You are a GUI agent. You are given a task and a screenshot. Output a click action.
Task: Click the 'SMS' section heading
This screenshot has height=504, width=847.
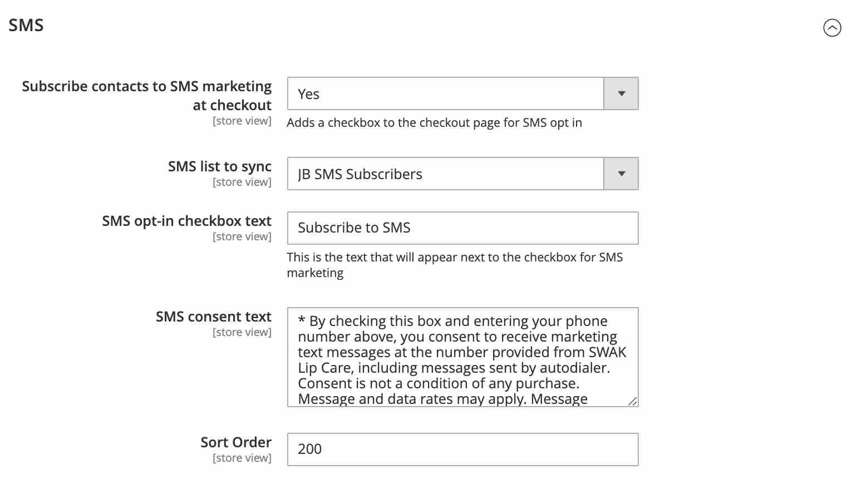click(x=26, y=24)
